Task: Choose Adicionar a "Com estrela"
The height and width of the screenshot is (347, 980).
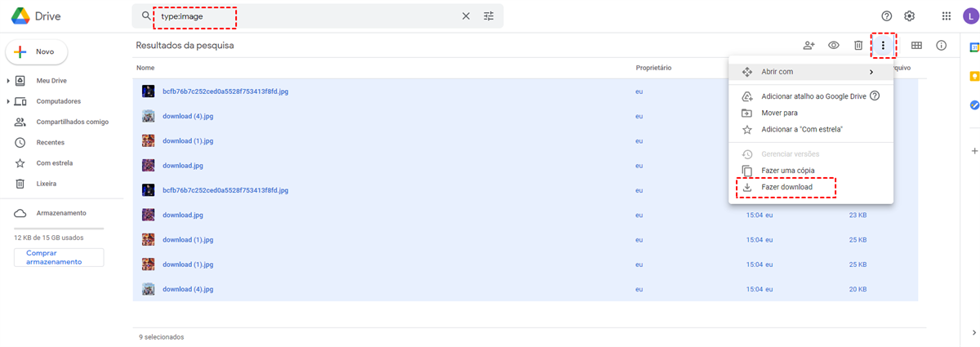Action: (810, 129)
